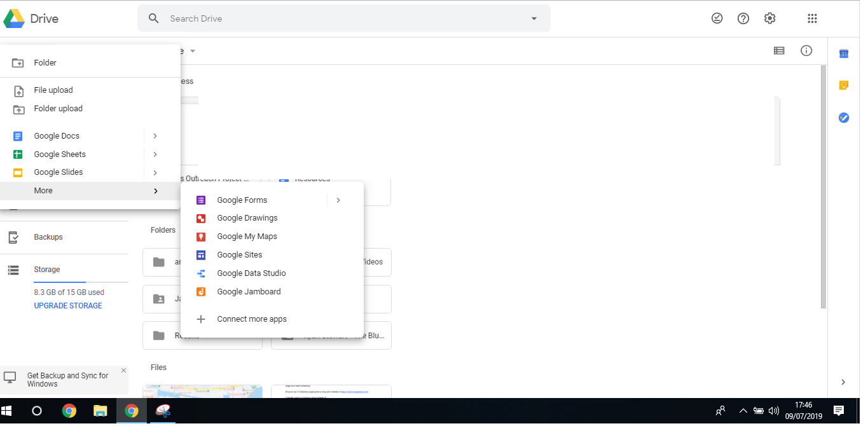Show the view details info icon
Image resolution: width=868 pixels, height=426 pixels.
point(806,51)
